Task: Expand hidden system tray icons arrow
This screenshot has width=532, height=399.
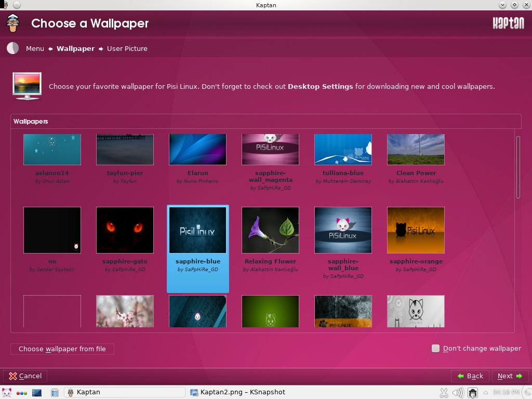Action: click(x=486, y=392)
